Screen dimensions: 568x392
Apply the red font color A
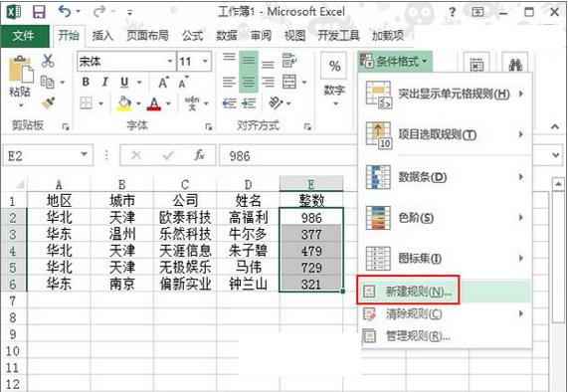coord(154,103)
